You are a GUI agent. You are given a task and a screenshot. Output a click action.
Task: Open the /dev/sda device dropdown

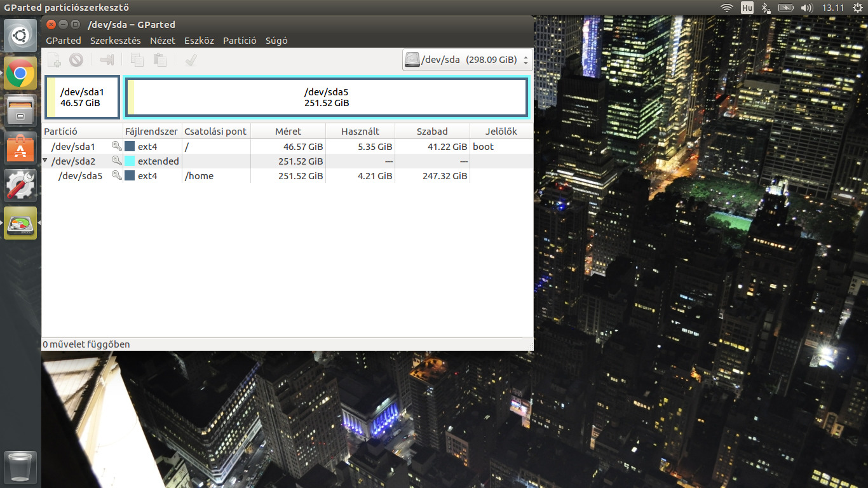[468, 60]
